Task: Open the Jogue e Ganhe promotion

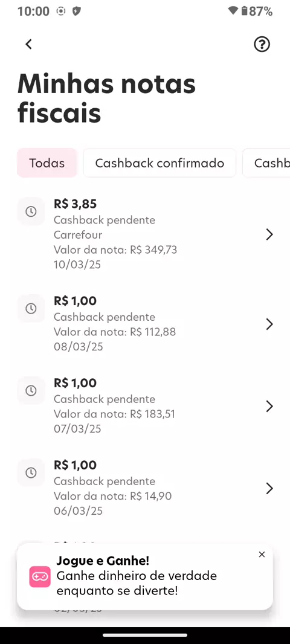Action: pos(144,577)
